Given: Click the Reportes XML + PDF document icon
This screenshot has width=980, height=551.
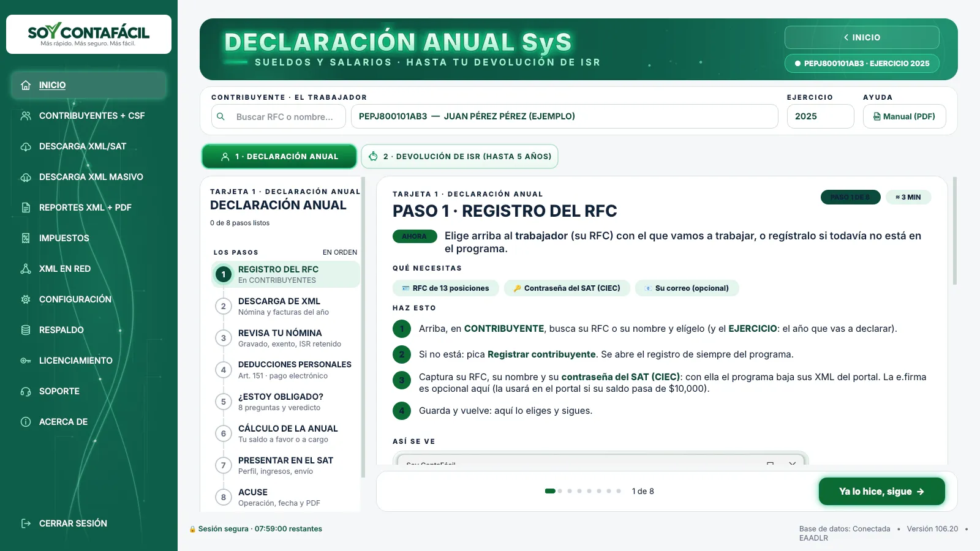Looking at the screenshot, I should click(x=26, y=208).
